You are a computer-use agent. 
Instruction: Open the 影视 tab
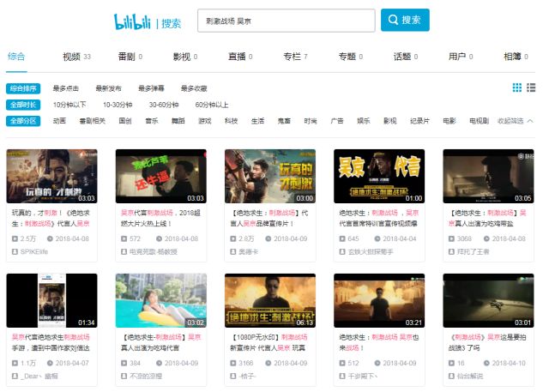click(185, 57)
